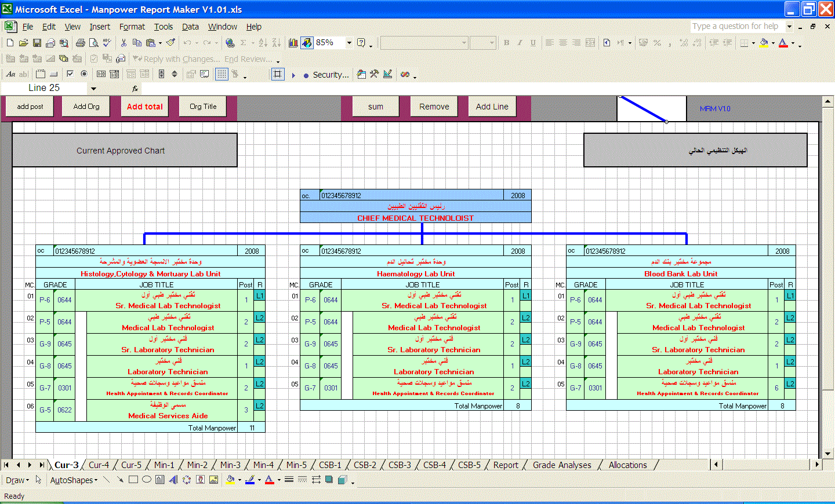Image resolution: width=835 pixels, height=504 pixels.
Task: Copy the selection using the Copy icon
Action: 137,43
